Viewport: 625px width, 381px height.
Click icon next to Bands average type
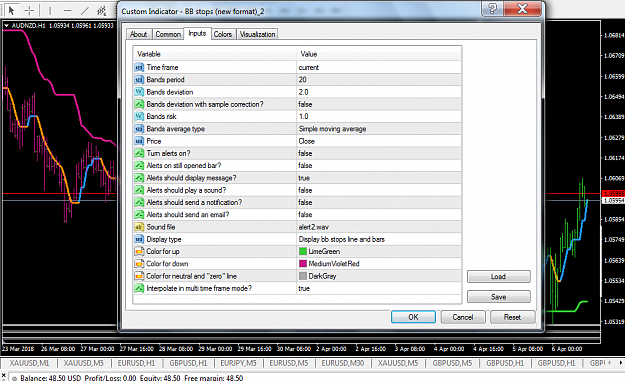pyautogui.click(x=139, y=129)
